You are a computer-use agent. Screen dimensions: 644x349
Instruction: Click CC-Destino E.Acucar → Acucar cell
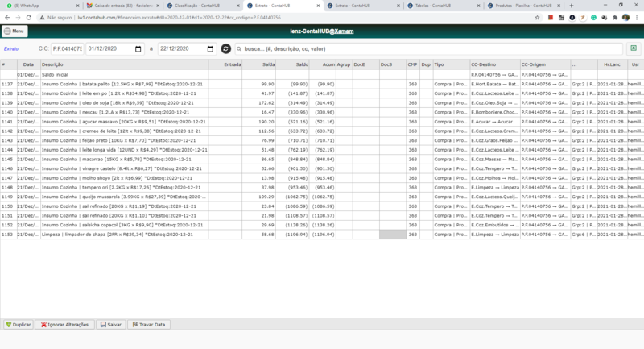click(495, 122)
